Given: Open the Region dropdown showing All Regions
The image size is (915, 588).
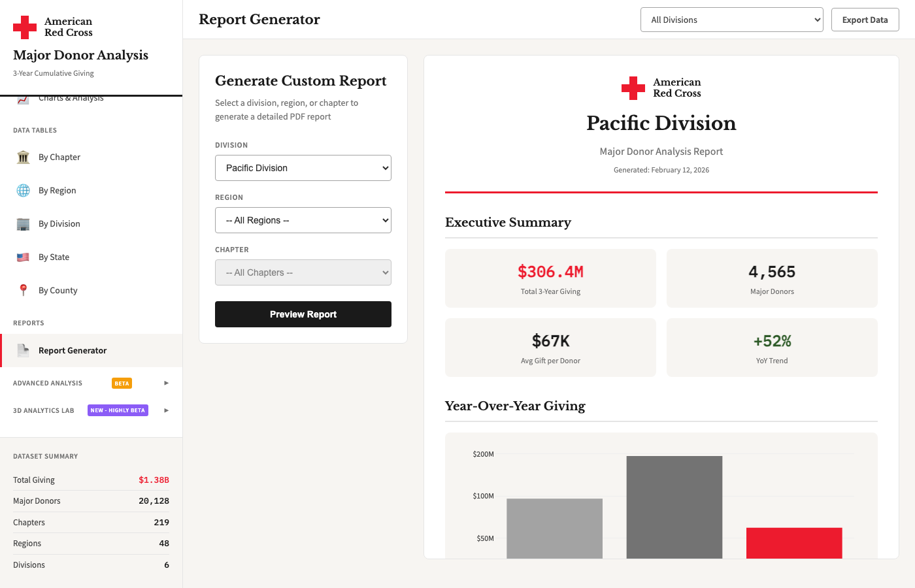Looking at the screenshot, I should point(303,220).
